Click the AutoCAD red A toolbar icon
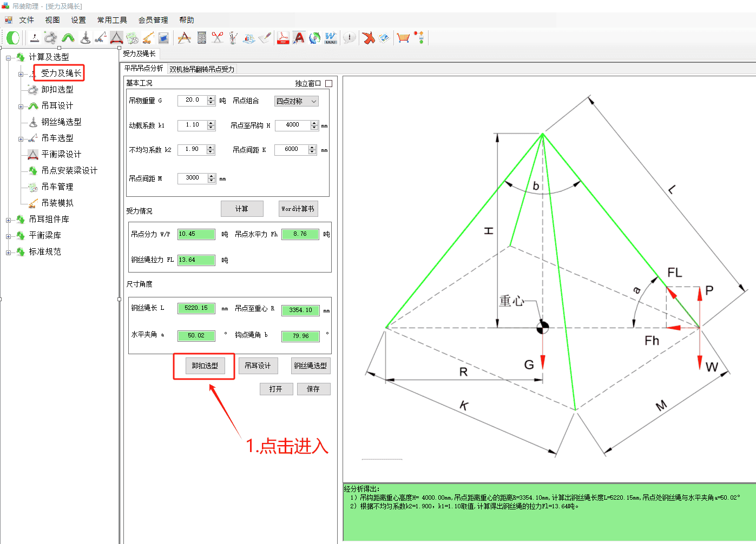This screenshot has height=544, width=756. [x=299, y=38]
